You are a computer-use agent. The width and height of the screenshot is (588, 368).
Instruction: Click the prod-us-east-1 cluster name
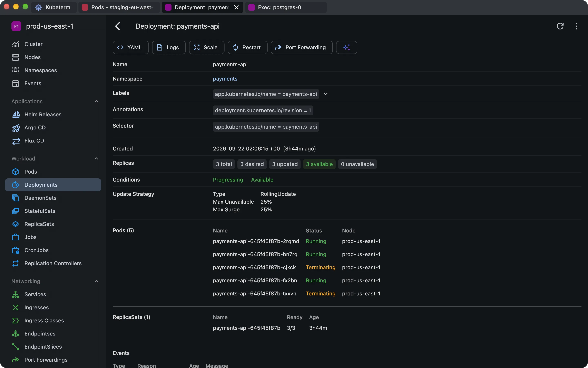pos(49,26)
